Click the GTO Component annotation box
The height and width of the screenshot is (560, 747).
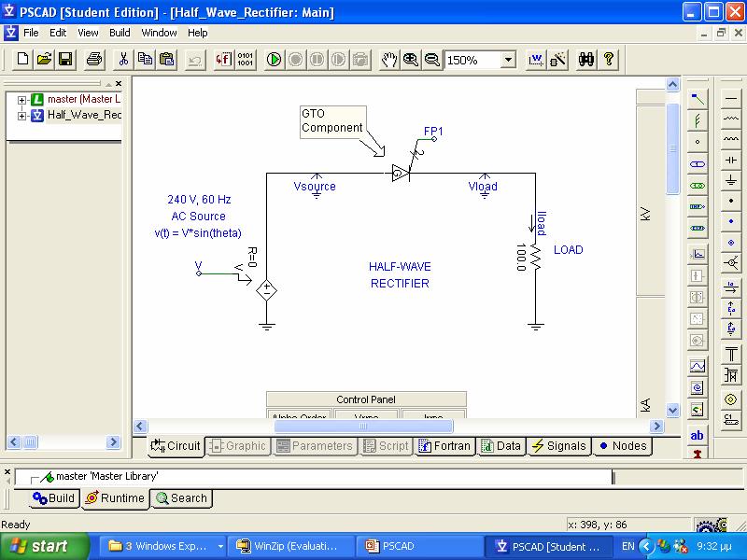pos(333,122)
